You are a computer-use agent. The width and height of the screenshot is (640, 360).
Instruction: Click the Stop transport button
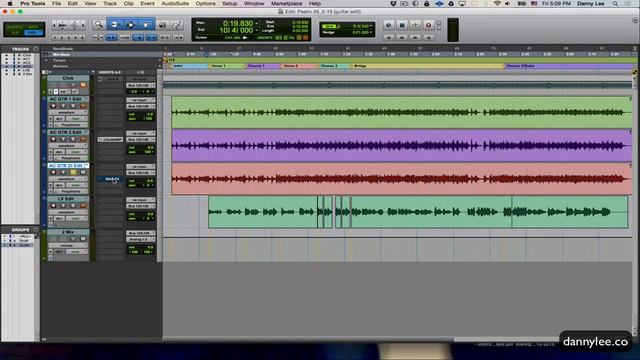coord(402,25)
